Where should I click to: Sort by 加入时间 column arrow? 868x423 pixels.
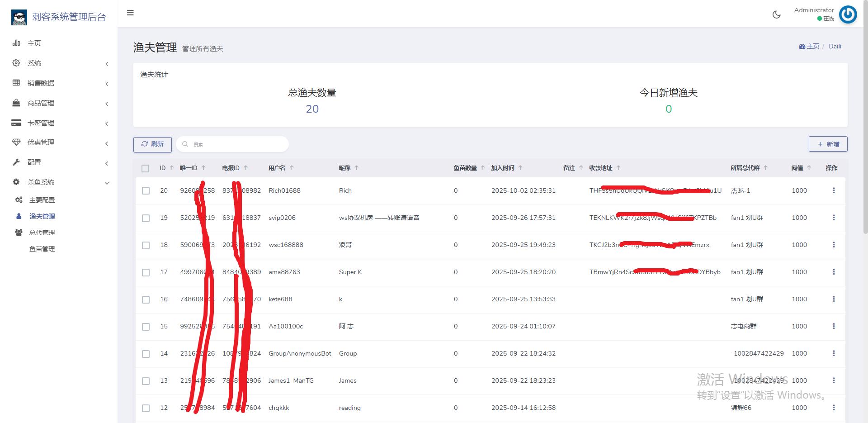click(x=520, y=168)
